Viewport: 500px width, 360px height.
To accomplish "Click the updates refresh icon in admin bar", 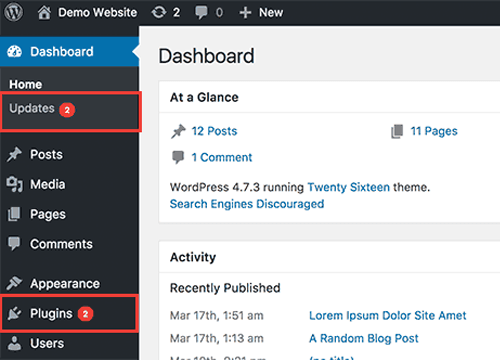I will (x=159, y=13).
